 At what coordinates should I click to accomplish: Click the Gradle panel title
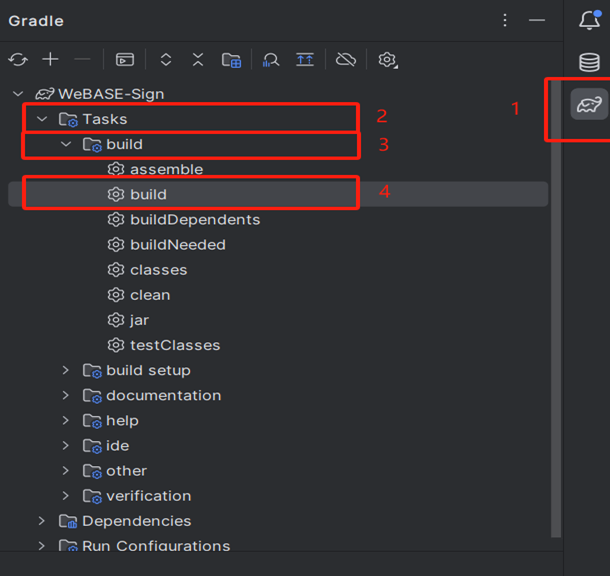click(36, 21)
